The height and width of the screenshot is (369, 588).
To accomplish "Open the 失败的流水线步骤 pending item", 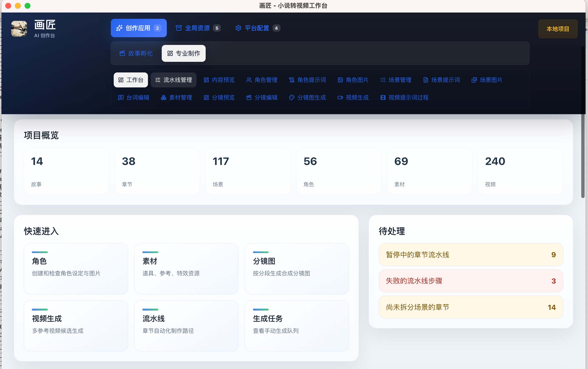I will coord(471,281).
